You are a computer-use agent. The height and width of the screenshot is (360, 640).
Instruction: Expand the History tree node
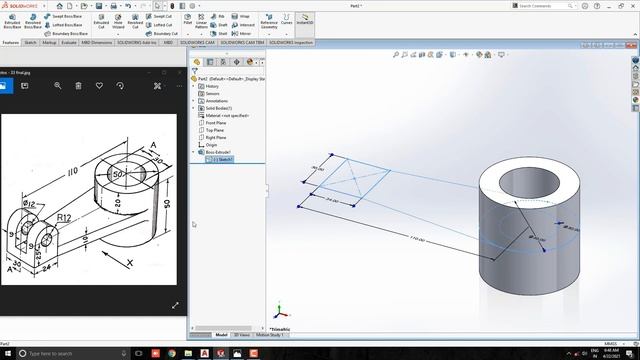point(193,86)
